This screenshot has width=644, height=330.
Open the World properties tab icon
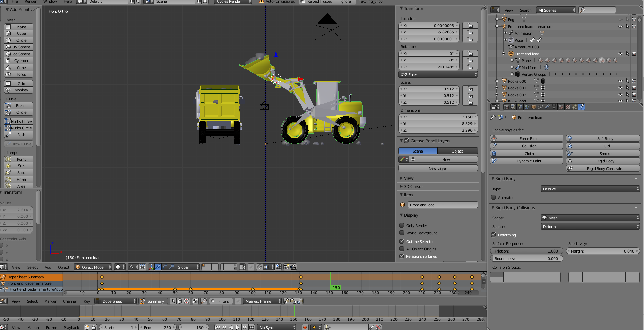tap(527, 107)
